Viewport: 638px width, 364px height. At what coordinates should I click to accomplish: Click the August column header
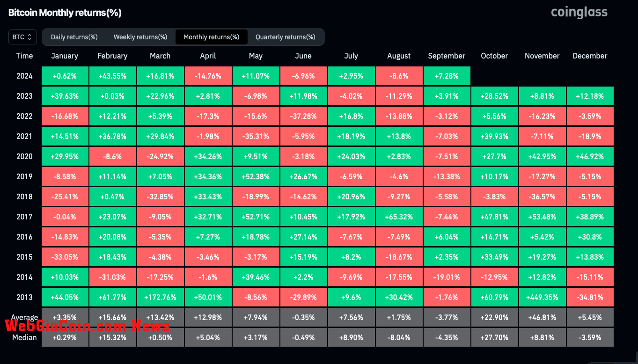[x=399, y=56]
